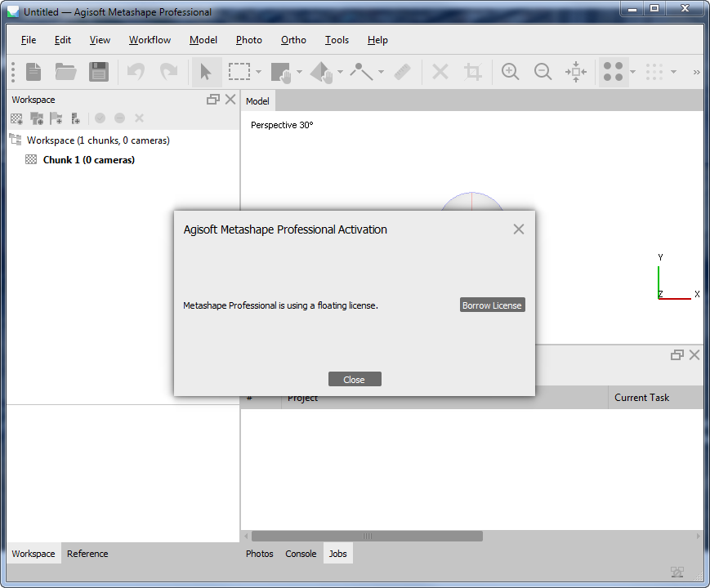
Task: Click the Save floppy disk icon
Action: click(x=99, y=72)
